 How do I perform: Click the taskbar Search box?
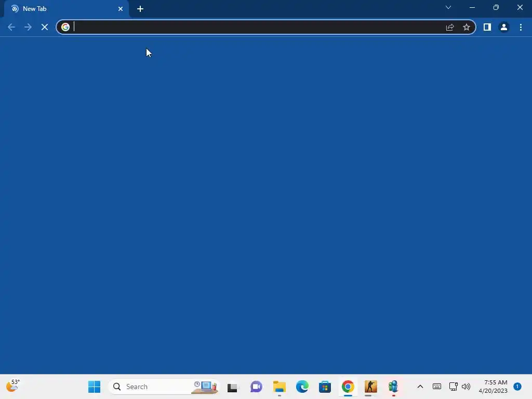click(x=164, y=387)
